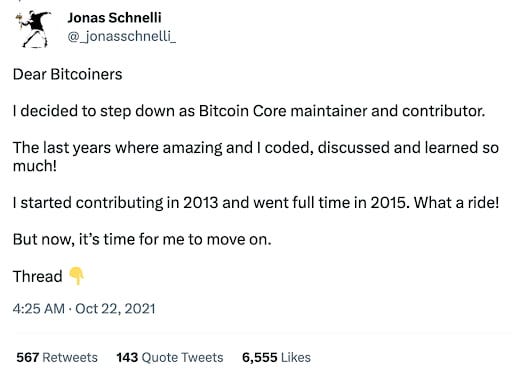Visit the @_jonasschnelli_ handle
512x378 pixels.
click(121, 36)
